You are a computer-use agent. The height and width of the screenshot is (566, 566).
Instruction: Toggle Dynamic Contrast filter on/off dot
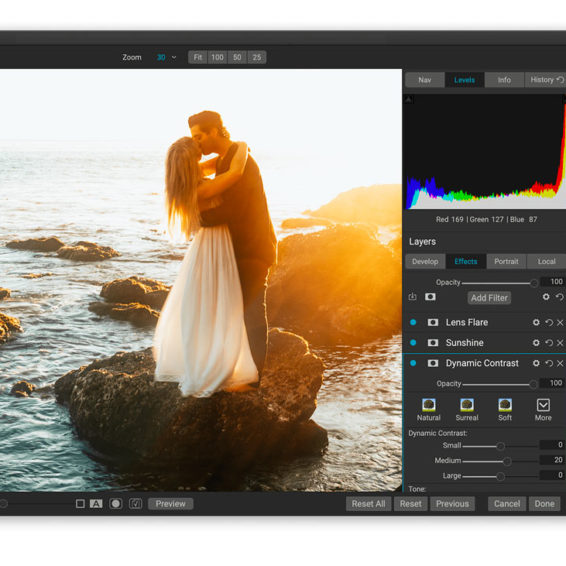413,363
